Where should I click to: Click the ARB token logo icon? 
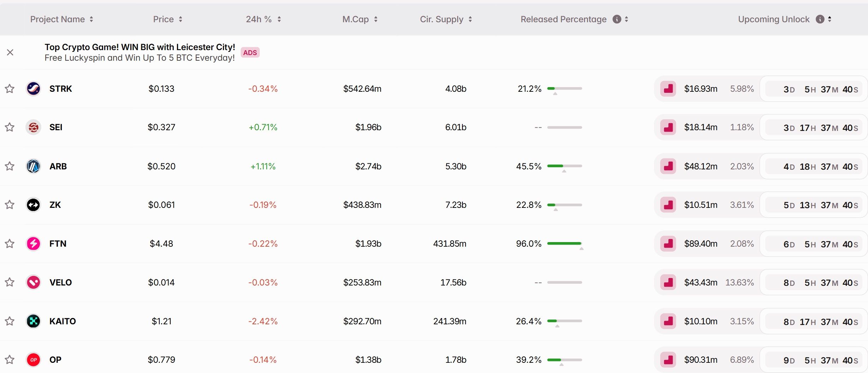34,166
